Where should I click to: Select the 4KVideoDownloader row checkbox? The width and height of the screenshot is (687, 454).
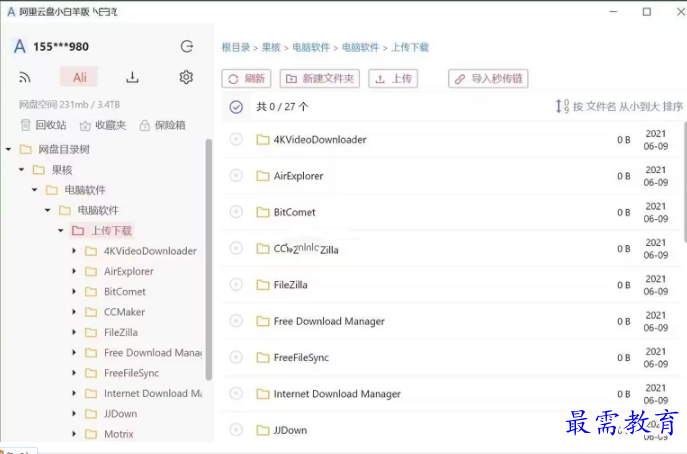click(236, 139)
